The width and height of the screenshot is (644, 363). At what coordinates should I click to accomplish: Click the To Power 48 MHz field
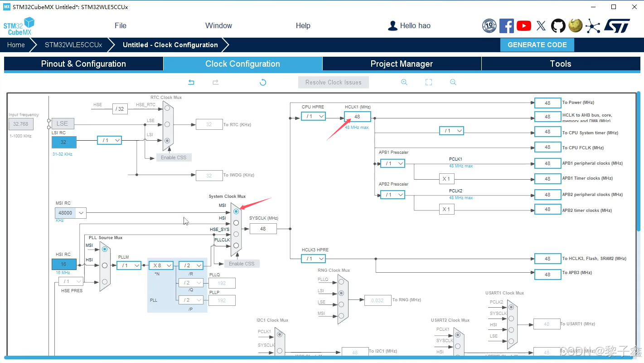click(547, 103)
